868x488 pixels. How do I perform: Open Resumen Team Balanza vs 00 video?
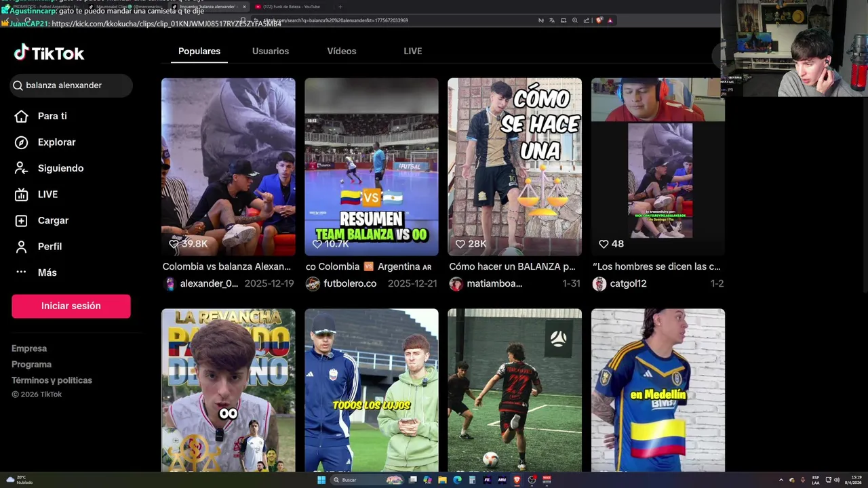[x=372, y=167]
